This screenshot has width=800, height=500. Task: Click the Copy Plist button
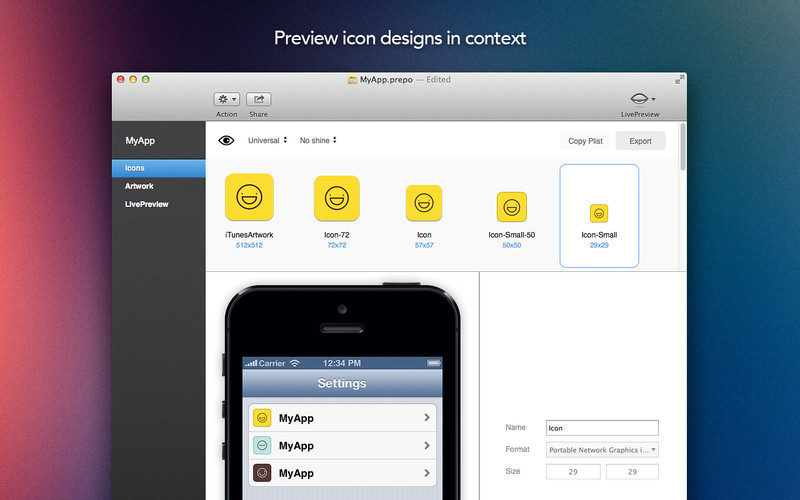coord(585,141)
